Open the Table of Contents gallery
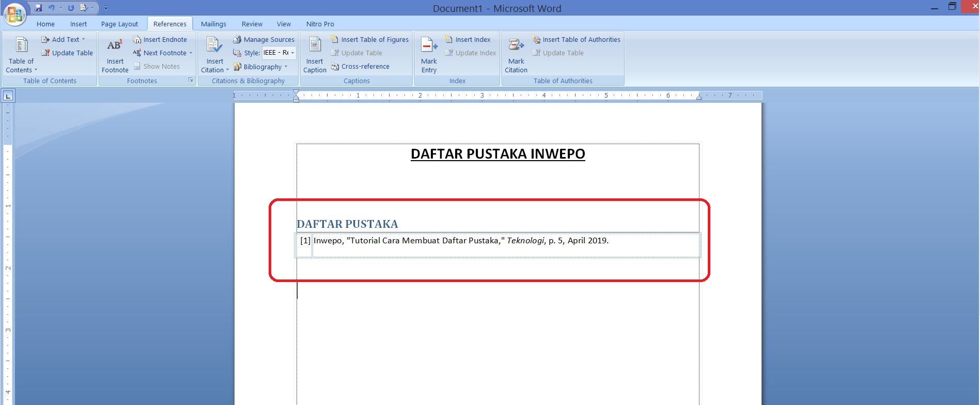 [x=21, y=55]
